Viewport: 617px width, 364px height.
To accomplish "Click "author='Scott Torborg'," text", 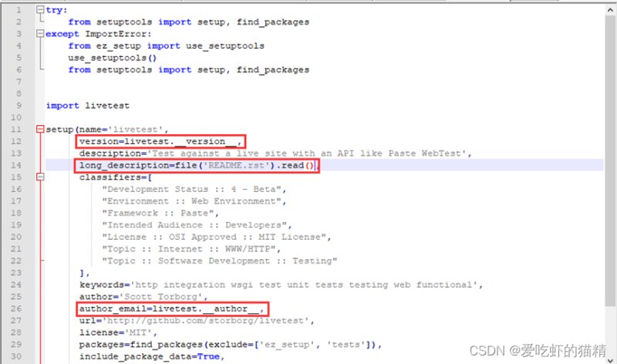I will pos(143,297).
